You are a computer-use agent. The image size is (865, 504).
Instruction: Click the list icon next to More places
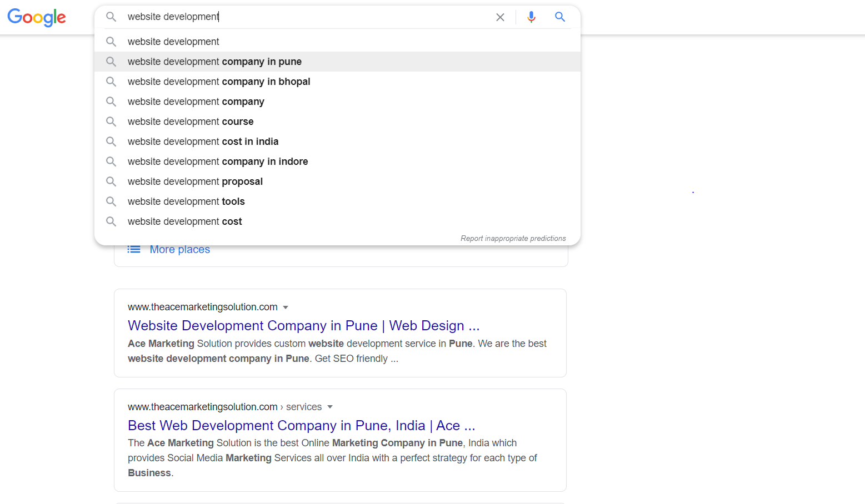(134, 249)
